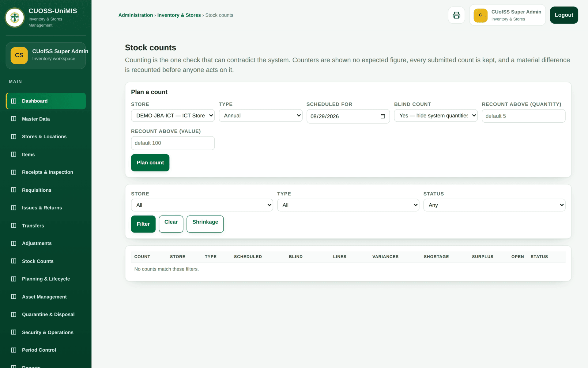Viewport: 588px width, 368px height.
Task: Click the CUofSS Super Admin header name
Action: pos(516,12)
